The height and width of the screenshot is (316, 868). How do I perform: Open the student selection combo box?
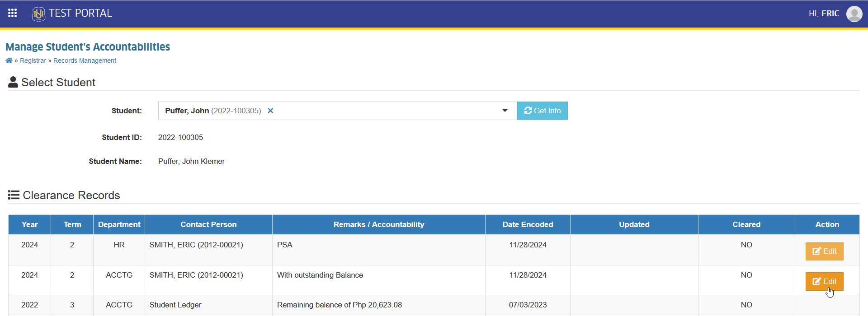337,111
